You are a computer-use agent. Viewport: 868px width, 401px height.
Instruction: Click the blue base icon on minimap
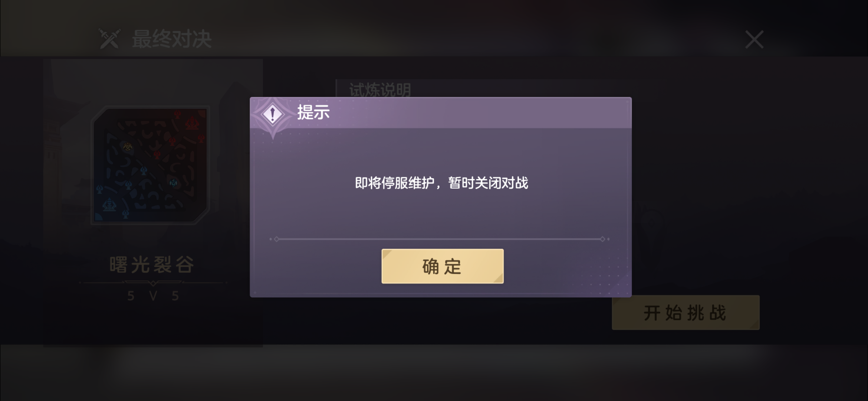[109, 205]
